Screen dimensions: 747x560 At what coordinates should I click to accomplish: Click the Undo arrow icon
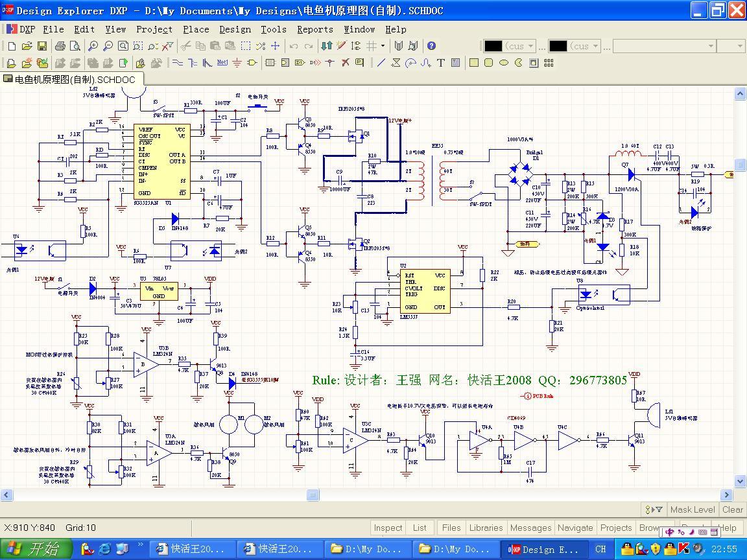[294, 46]
